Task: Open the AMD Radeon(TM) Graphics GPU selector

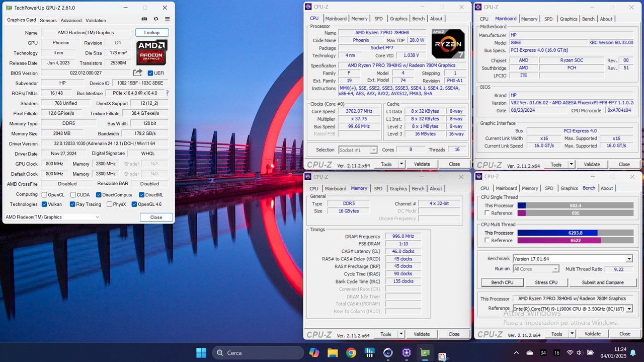Action: pos(52,217)
